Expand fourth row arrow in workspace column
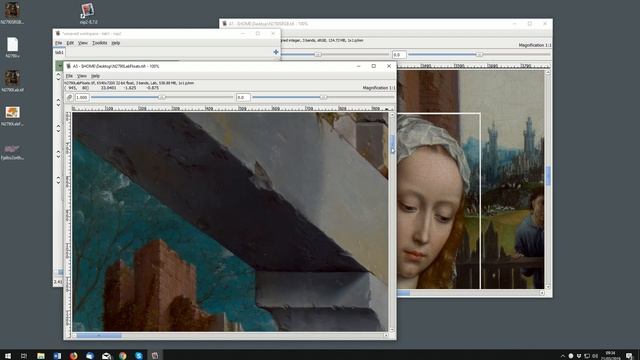640x360 pixels. click(x=58, y=154)
